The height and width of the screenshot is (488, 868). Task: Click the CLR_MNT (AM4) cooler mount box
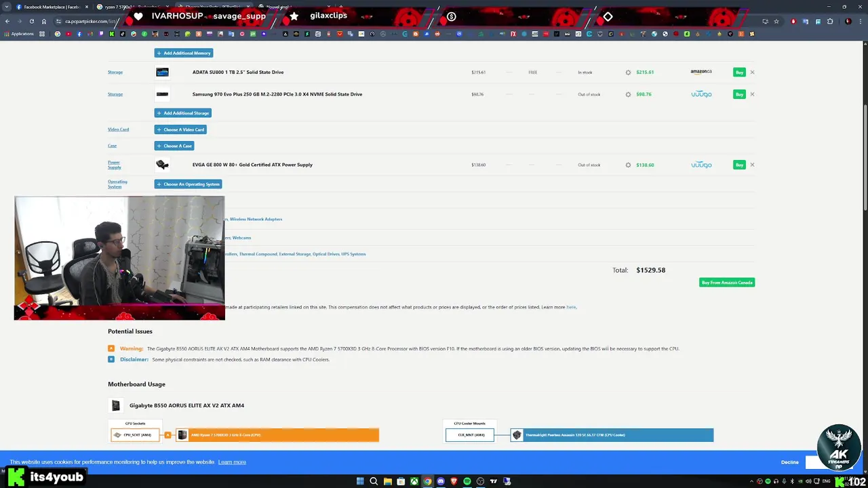pyautogui.click(x=470, y=435)
